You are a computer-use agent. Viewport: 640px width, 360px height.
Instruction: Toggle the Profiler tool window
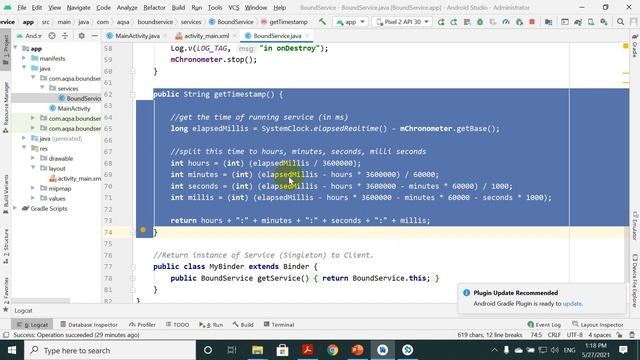(142, 325)
